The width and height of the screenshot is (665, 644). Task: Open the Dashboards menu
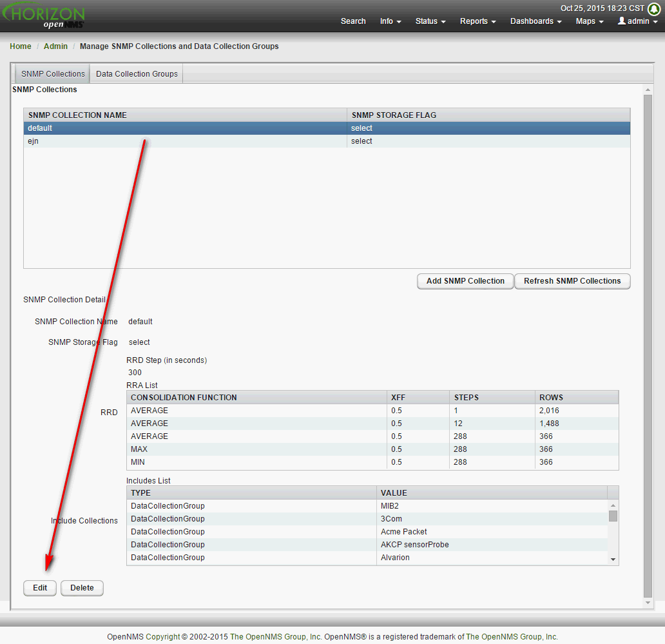tap(535, 21)
